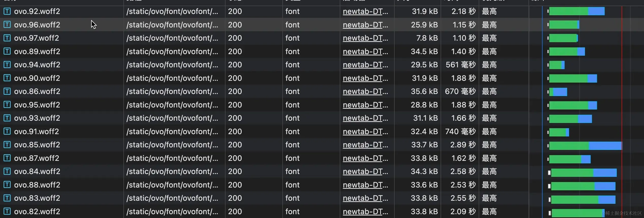The image size is (644, 218).
Task: Click the font icon beside ovo.93.woff2
Action: pyautogui.click(x=7, y=118)
